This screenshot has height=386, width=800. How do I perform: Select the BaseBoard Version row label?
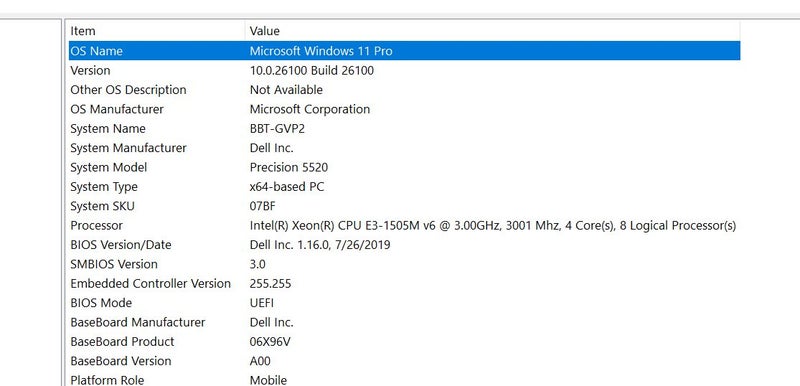(x=121, y=361)
